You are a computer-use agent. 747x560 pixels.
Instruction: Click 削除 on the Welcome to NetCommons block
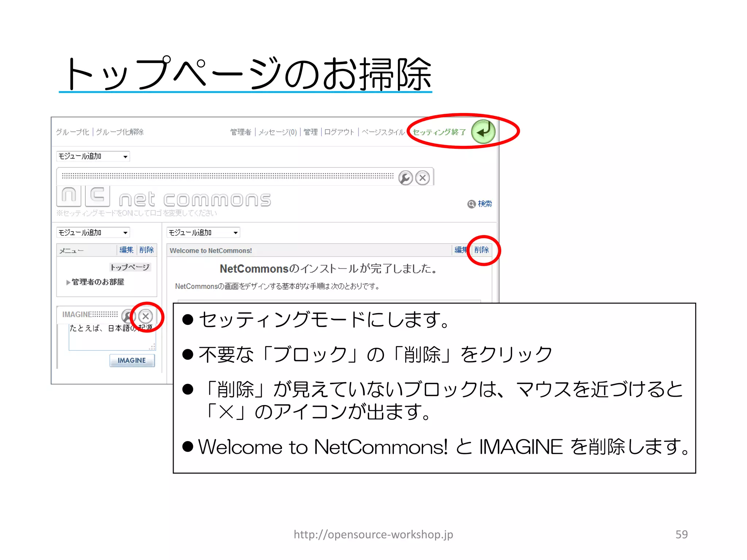pos(481,250)
